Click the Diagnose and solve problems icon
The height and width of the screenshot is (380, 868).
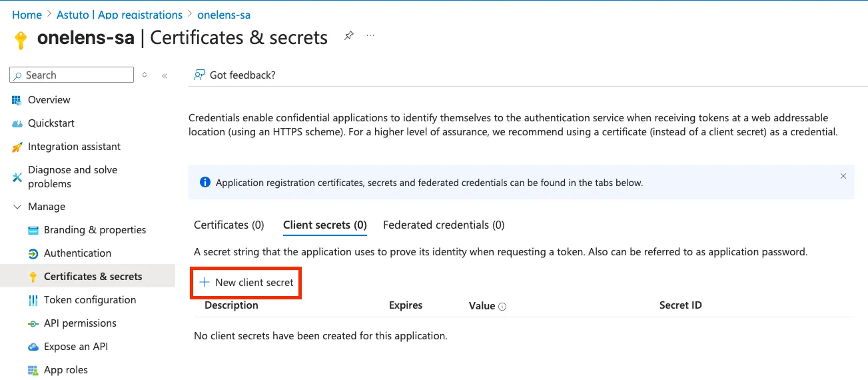pyautogui.click(x=17, y=177)
